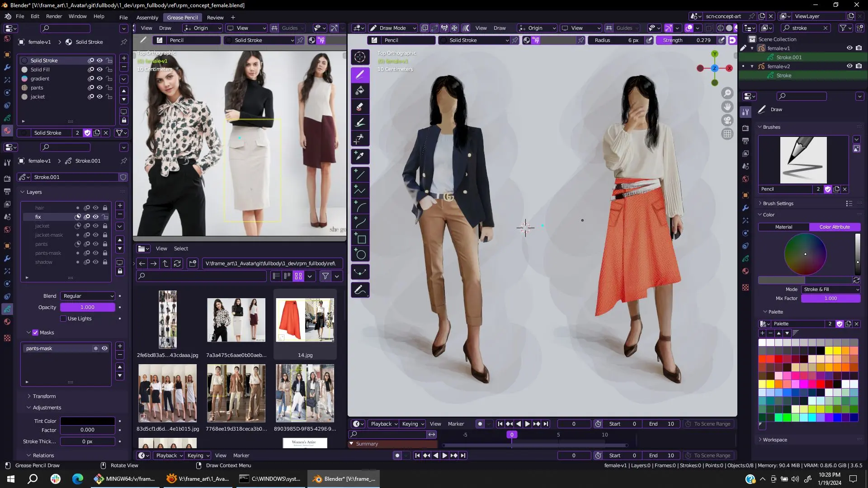Hide the female-v2 object in outliner

coord(849,66)
